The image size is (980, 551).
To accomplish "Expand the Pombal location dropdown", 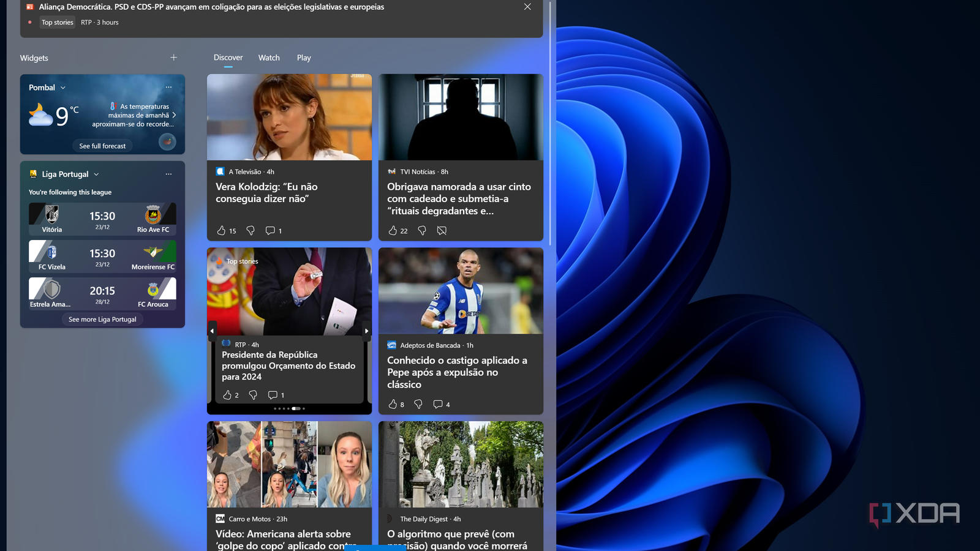I will 62,87.
